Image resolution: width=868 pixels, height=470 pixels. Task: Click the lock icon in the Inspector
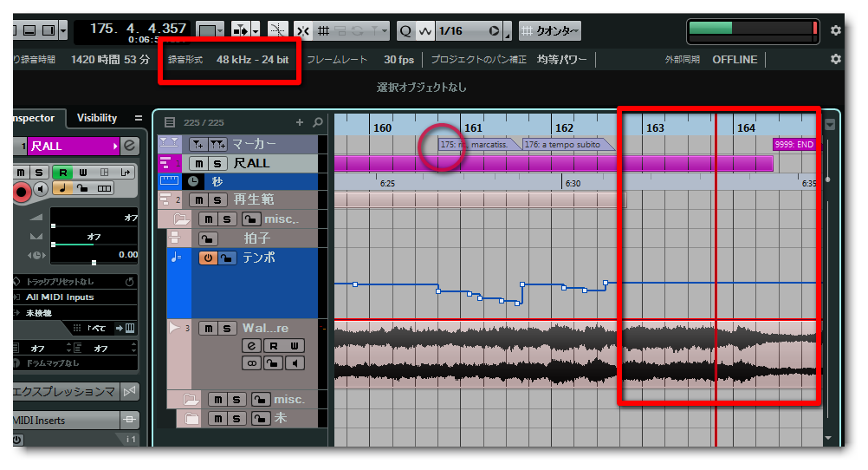pos(83,188)
